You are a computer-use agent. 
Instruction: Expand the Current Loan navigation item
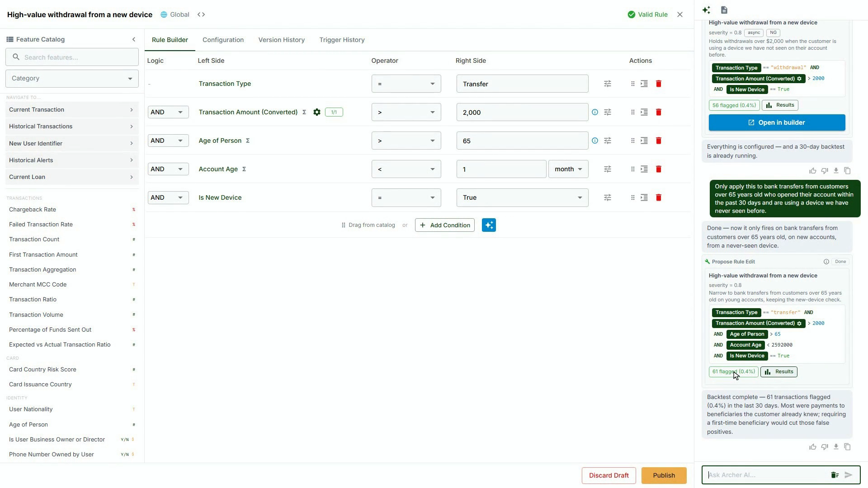72,177
